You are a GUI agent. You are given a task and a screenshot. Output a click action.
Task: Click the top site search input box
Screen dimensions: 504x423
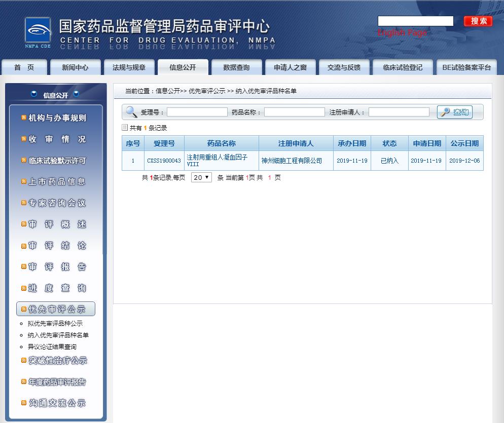click(415, 21)
